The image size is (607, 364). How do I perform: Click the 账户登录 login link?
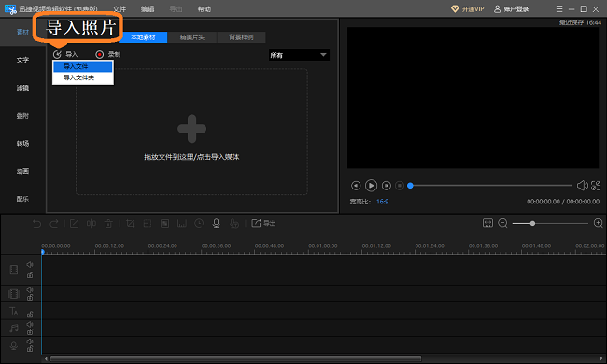click(x=512, y=9)
